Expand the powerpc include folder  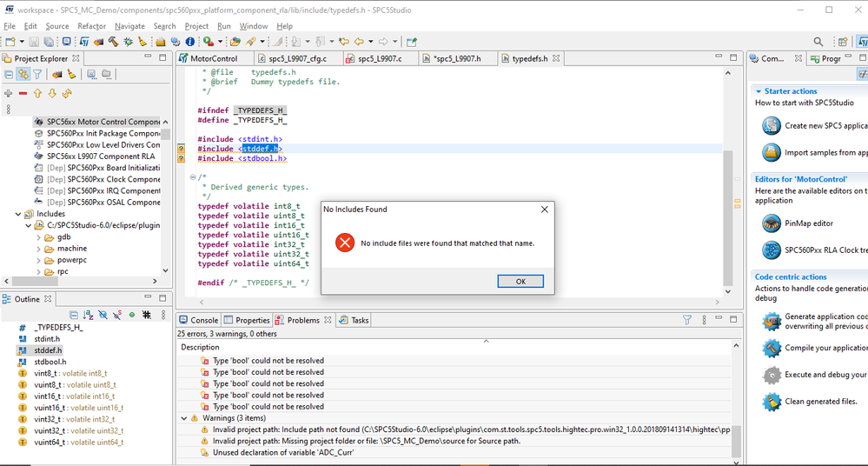(x=39, y=261)
